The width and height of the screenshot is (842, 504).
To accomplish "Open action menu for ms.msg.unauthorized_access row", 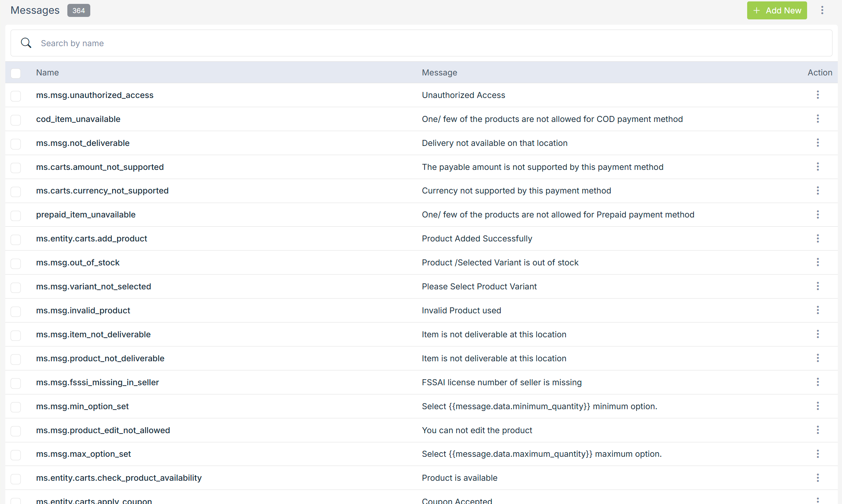I will coord(818,95).
